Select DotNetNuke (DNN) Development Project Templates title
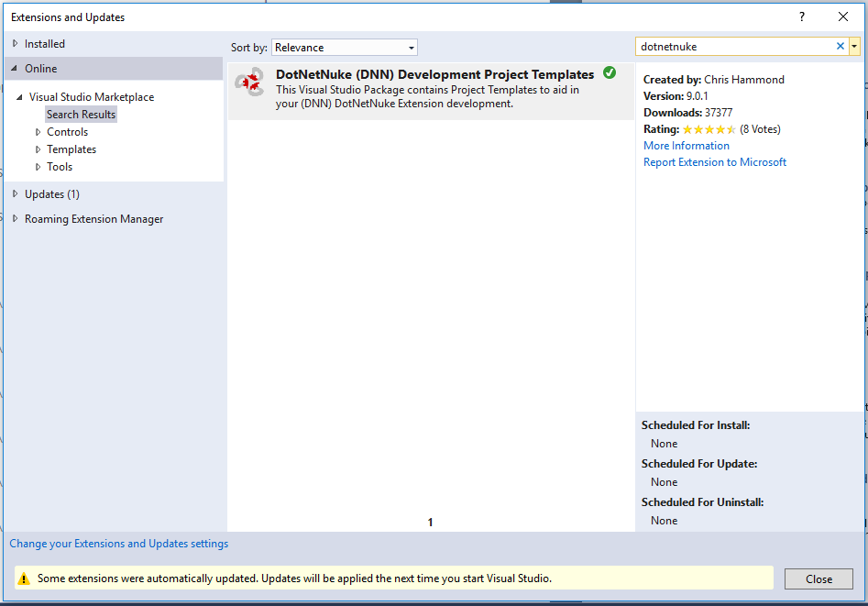The height and width of the screenshot is (606, 868). (434, 74)
